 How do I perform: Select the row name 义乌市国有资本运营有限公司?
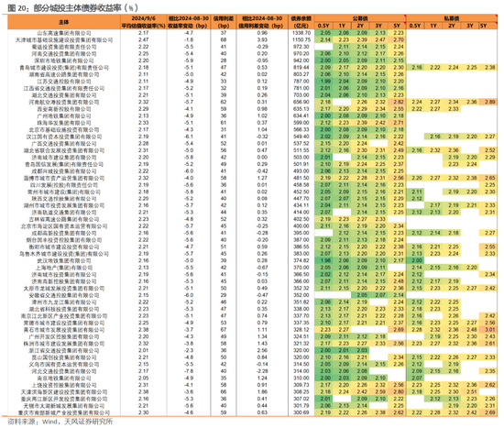[x=64, y=365]
